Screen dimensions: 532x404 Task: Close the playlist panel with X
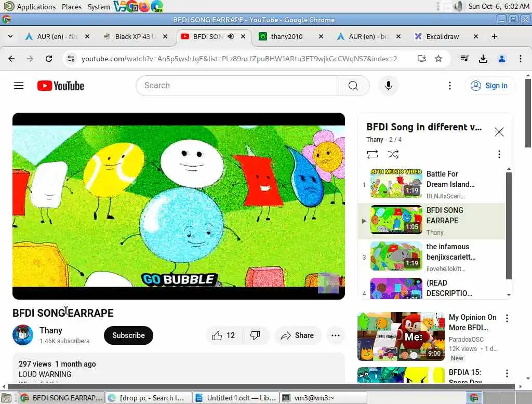[x=499, y=132]
